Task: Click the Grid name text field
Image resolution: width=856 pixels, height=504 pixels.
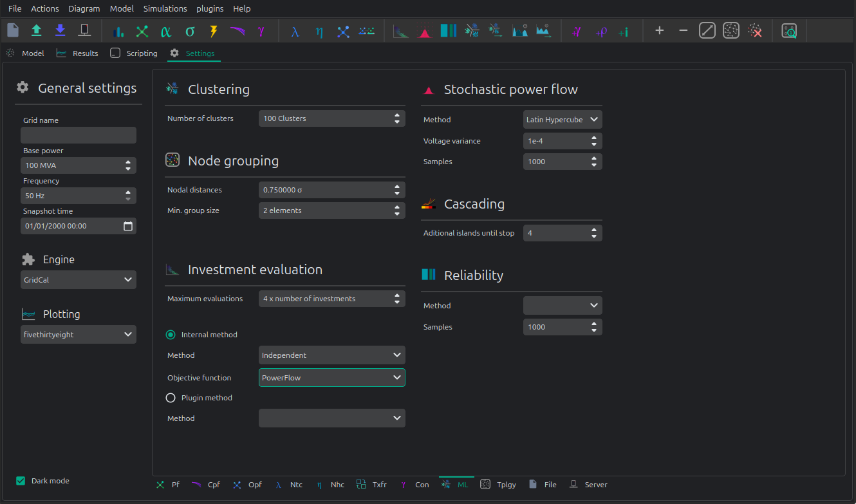Action: [x=78, y=135]
